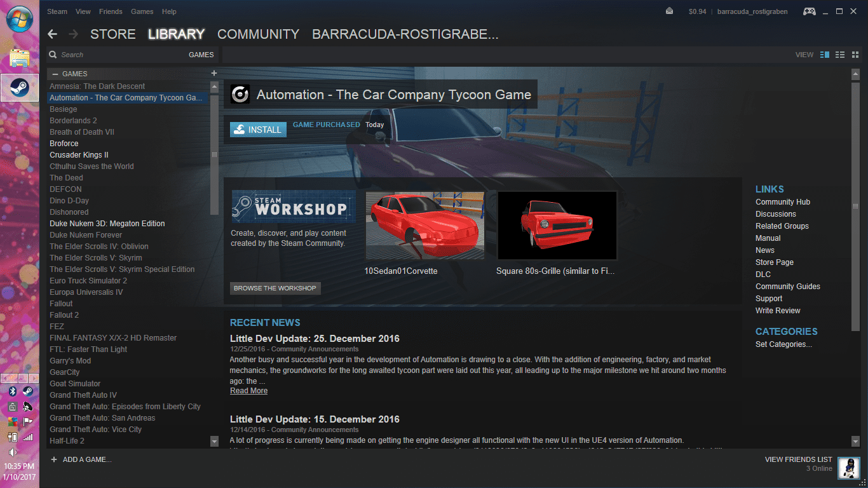Collapse the GAMES category list
The height and width of the screenshot is (488, 868).
(55, 74)
